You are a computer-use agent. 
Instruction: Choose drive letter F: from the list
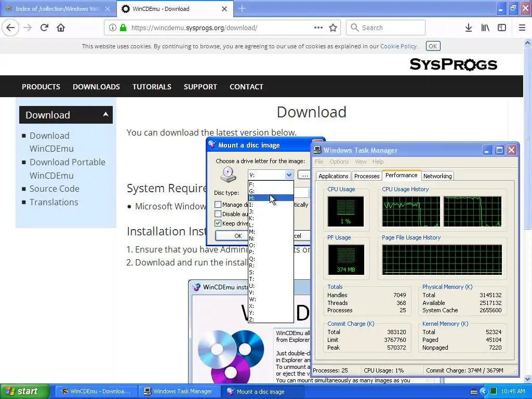271,184
